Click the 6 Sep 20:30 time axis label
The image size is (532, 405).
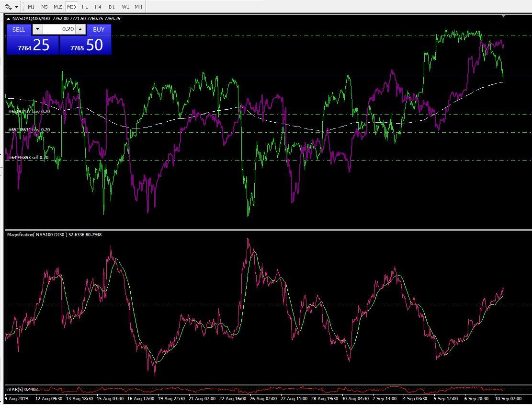[476, 399]
